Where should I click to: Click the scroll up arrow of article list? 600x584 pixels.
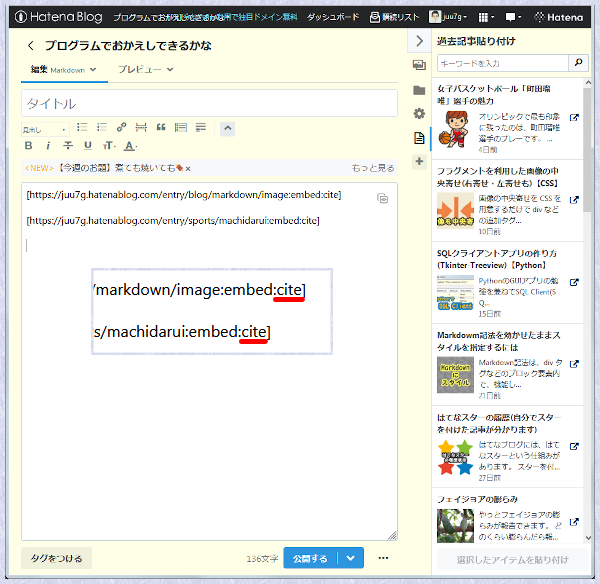coord(588,83)
